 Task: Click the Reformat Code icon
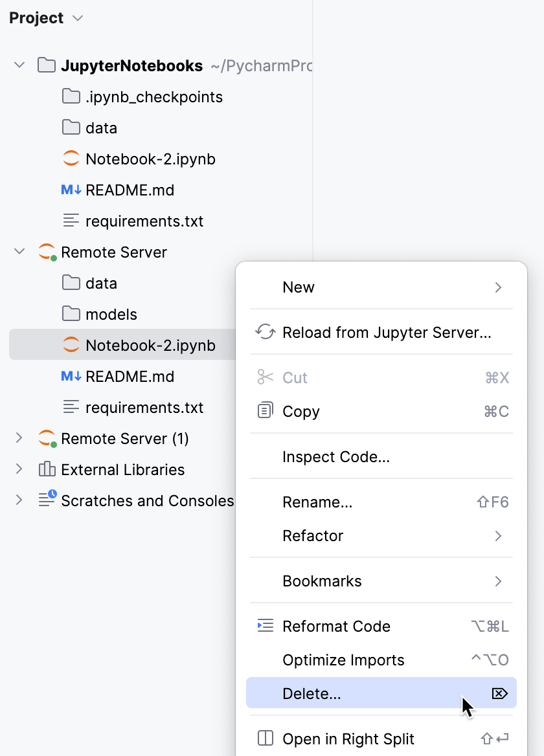pos(264,626)
